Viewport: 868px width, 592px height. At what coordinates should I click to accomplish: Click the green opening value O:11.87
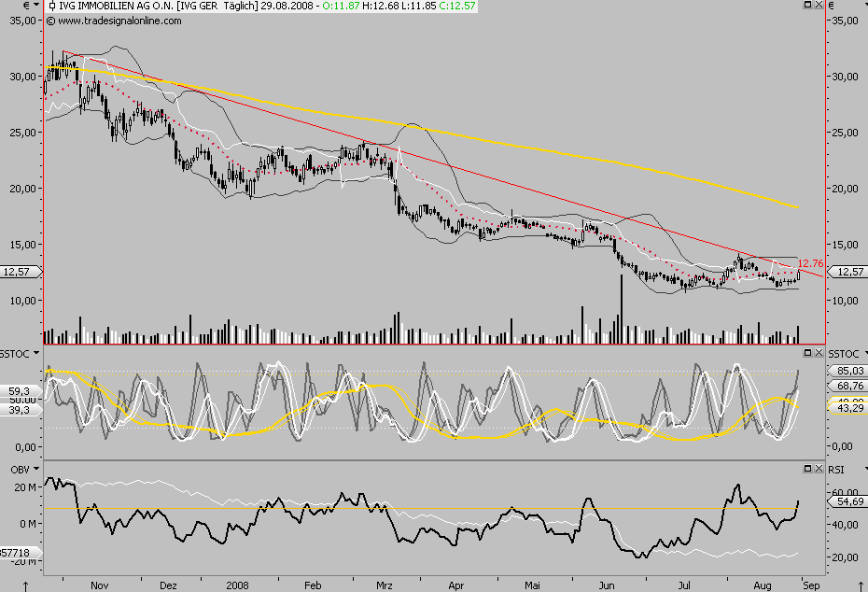coord(341,7)
